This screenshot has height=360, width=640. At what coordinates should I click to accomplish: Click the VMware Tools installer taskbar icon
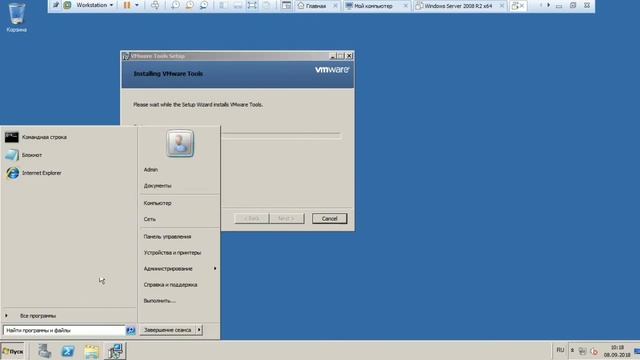click(x=115, y=351)
